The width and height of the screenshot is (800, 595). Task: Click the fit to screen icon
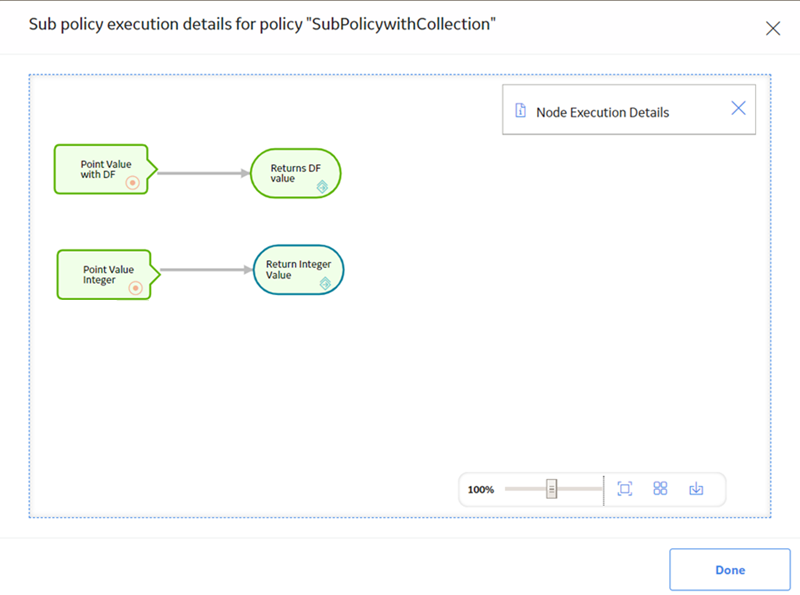(x=625, y=489)
